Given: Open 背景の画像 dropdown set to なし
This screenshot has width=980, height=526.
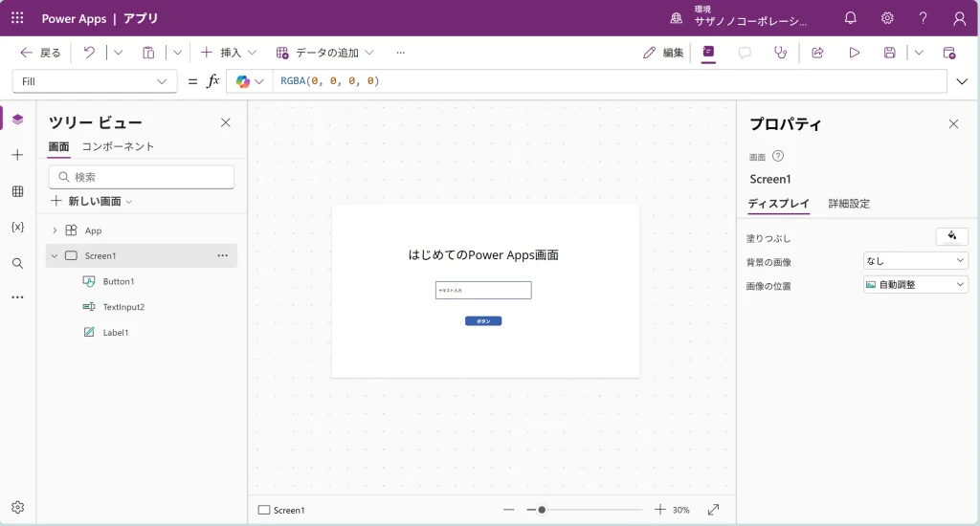Looking at the screenshot, I should click(915, 260).
